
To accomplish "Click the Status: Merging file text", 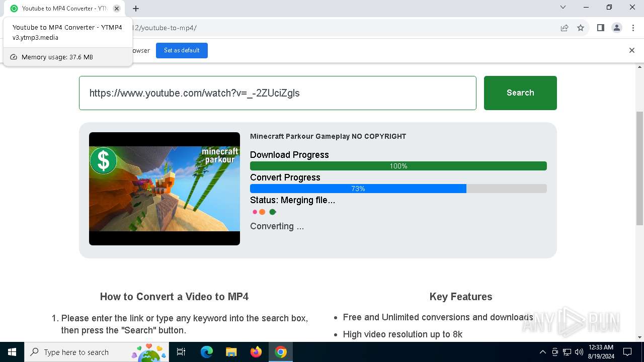I will [x=292, y=200].
